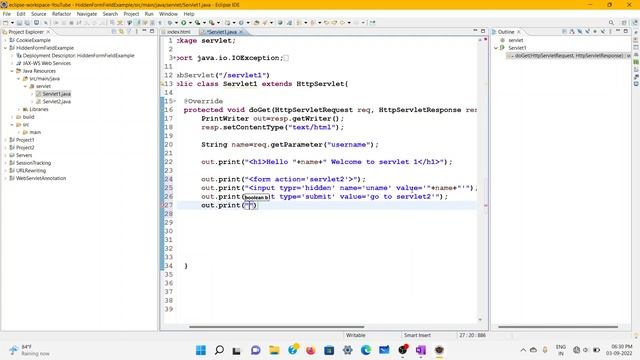Click the Open Perspective toolbar icon

coord(624,23)
